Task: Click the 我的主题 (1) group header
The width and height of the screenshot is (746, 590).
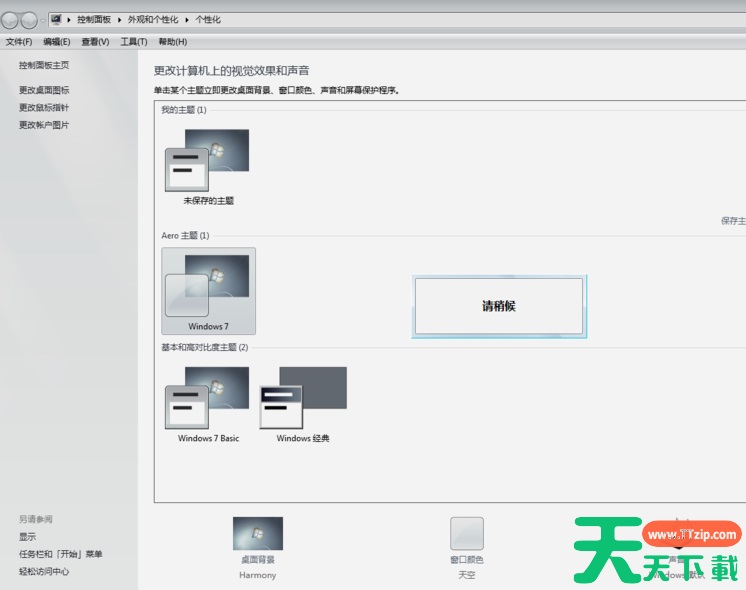Action: pos(184,110)
